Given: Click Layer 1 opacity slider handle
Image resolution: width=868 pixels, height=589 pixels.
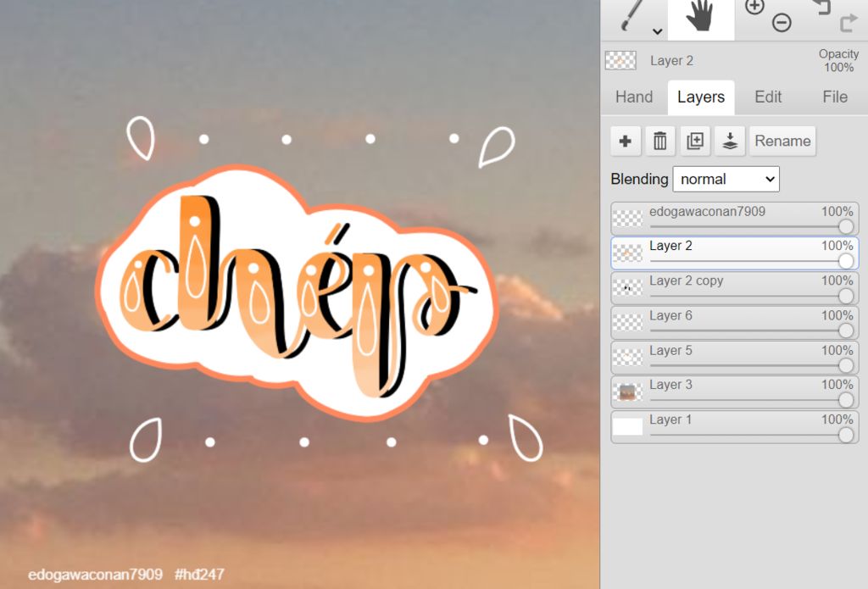Looking at the screenshot, I should click(x=845, y=435).
